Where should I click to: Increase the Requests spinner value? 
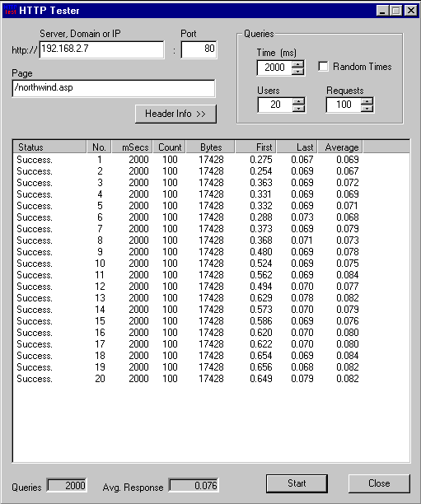tap(367, 101)
